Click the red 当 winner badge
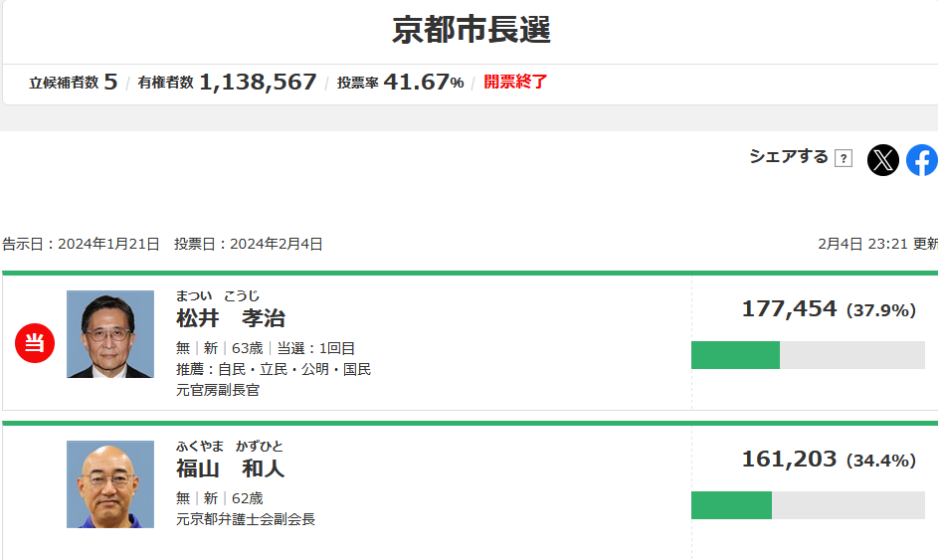Viewport: 938px width, 560px height. tap(35, 344)
